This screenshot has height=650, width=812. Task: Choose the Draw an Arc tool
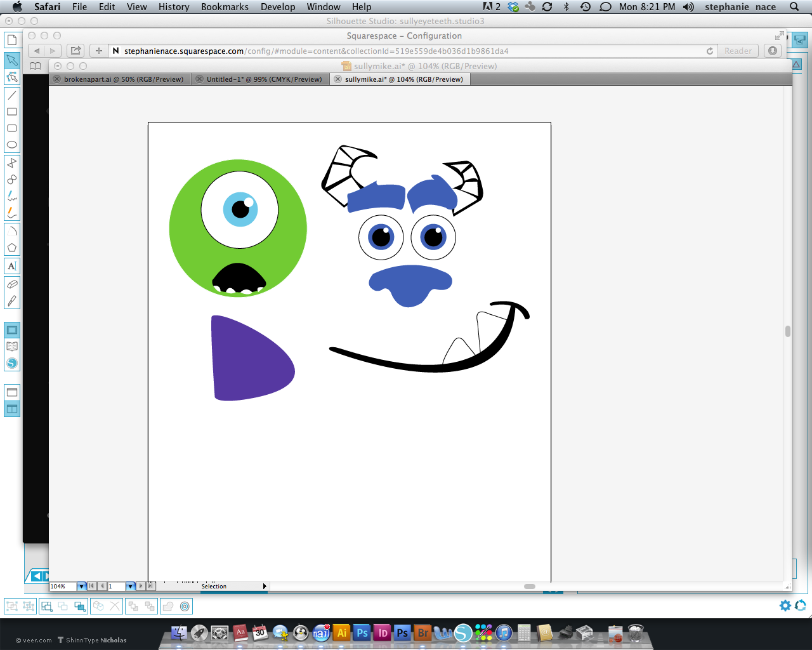pyautogui.click(x=12, y=231)
